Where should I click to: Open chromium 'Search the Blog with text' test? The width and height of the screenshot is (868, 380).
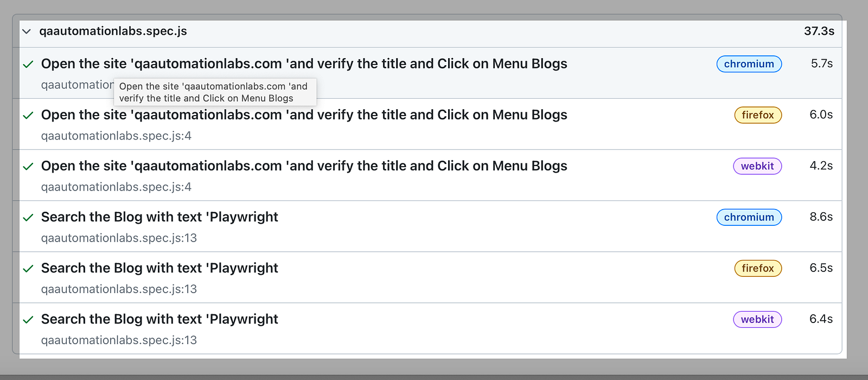click(x=159, y=217)
